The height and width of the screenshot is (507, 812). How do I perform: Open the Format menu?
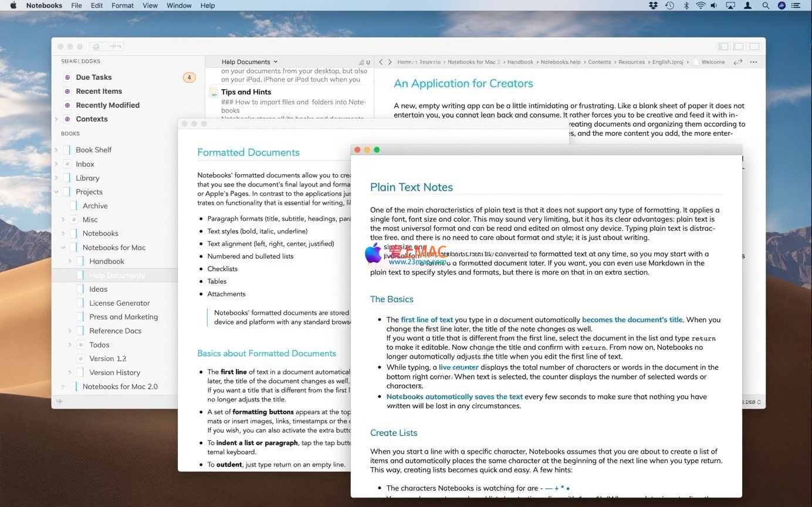123,5
